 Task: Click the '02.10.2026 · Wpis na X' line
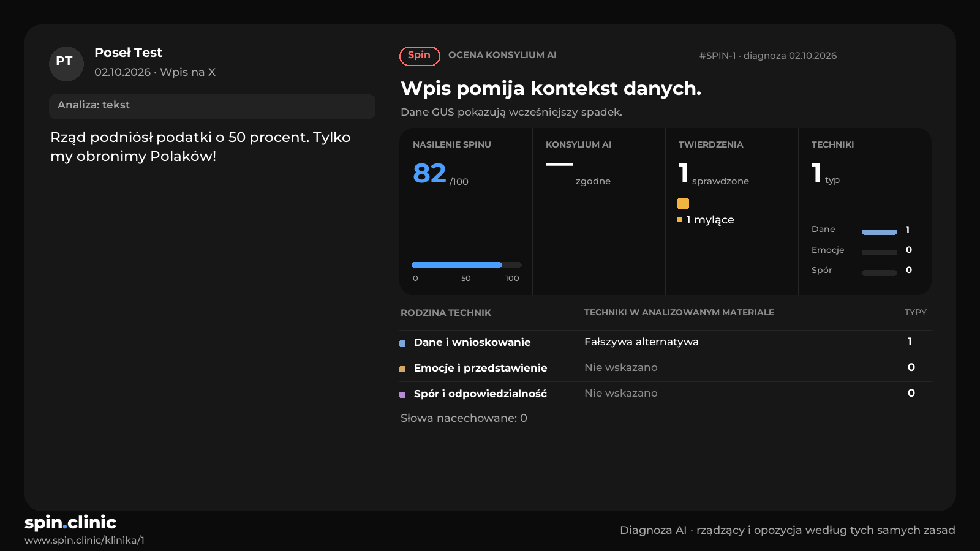pyautogui.click(x=155, y=72)
